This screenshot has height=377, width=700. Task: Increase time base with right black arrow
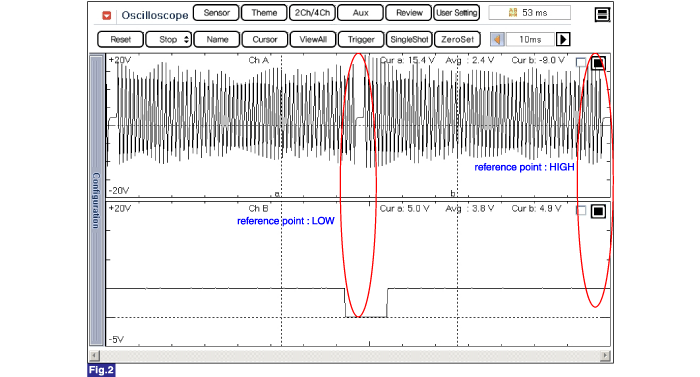tap(563, 40)
